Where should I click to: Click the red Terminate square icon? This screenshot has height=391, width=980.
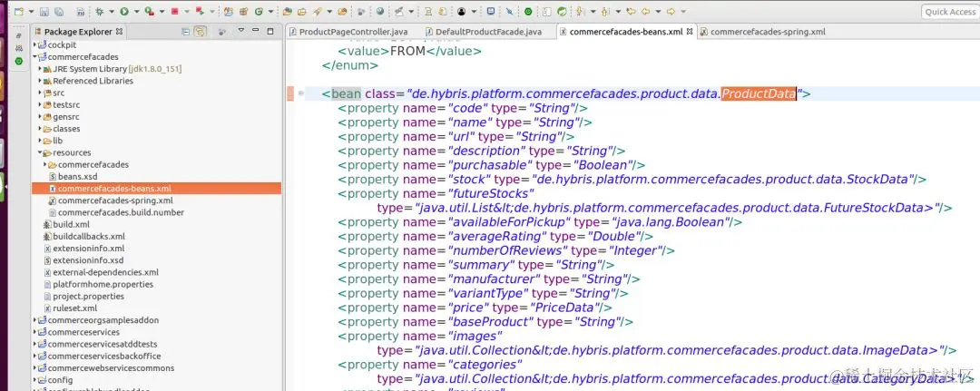pos(174,11)
